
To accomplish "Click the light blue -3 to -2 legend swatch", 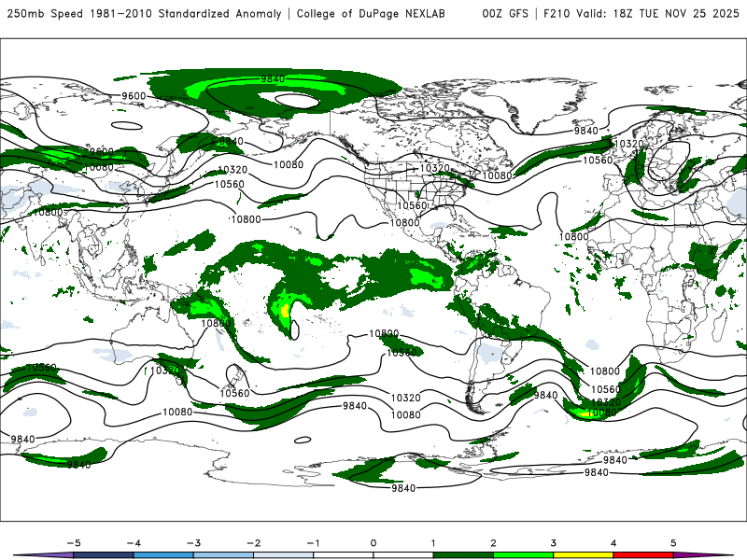I will (x=223, y=555).
